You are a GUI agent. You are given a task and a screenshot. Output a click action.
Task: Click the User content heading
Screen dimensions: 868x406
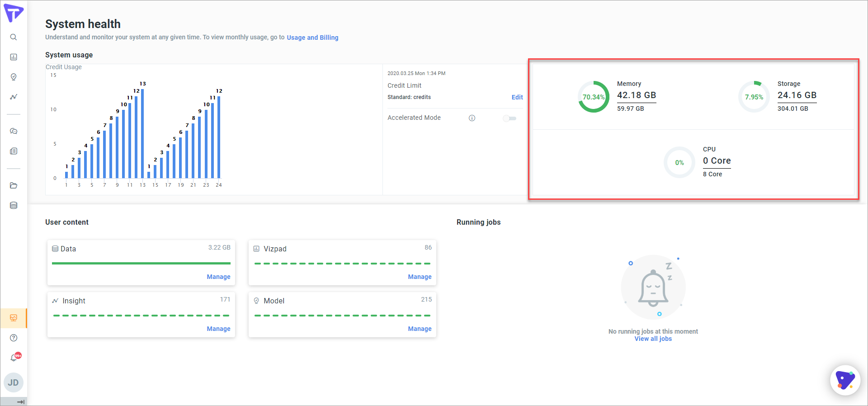67,222
